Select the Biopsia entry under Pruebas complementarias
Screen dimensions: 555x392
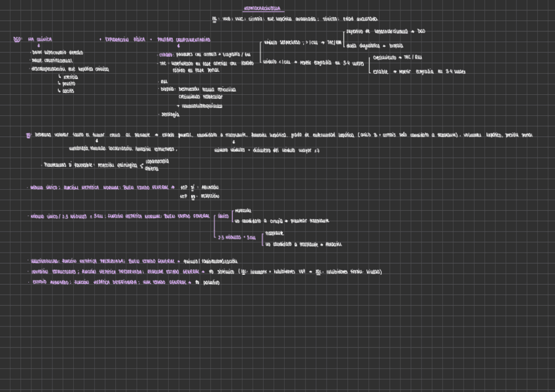coord(168,87)
